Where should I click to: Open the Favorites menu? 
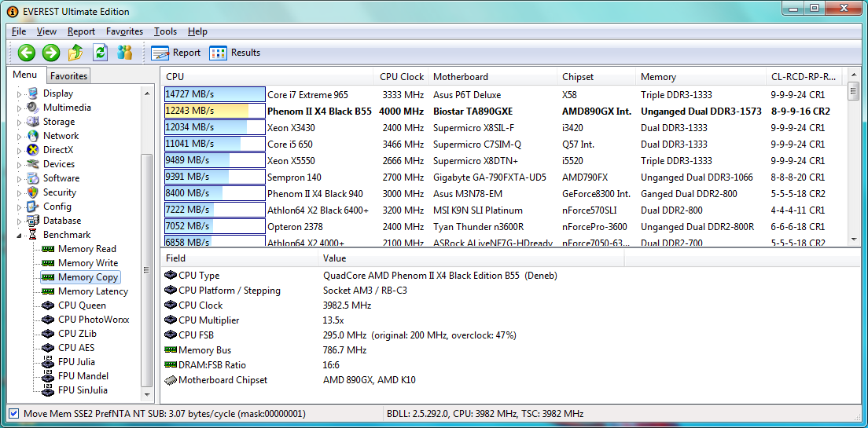coord(124,31)
